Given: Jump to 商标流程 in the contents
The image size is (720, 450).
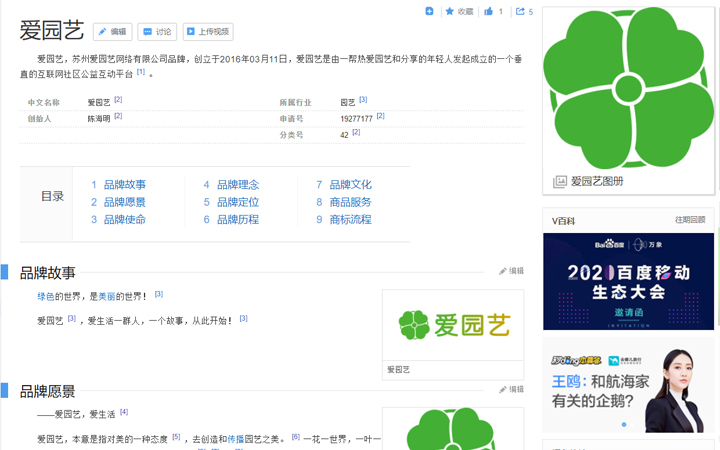Looking at the screenshot, I should pyautogui.click(x=350, y=219).
